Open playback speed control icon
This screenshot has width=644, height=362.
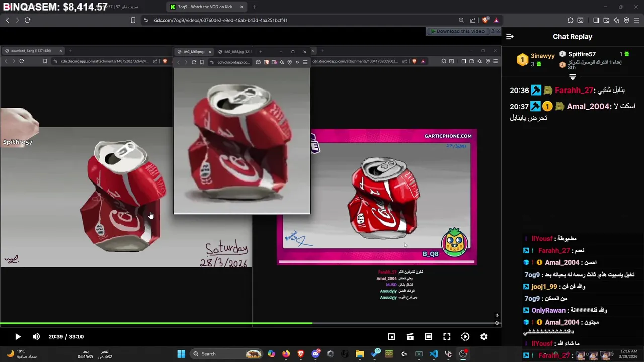click(x=465, y=337)
